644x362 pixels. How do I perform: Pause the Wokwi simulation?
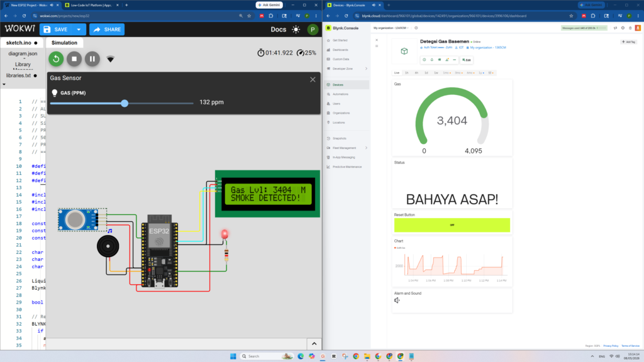point(92,58)
